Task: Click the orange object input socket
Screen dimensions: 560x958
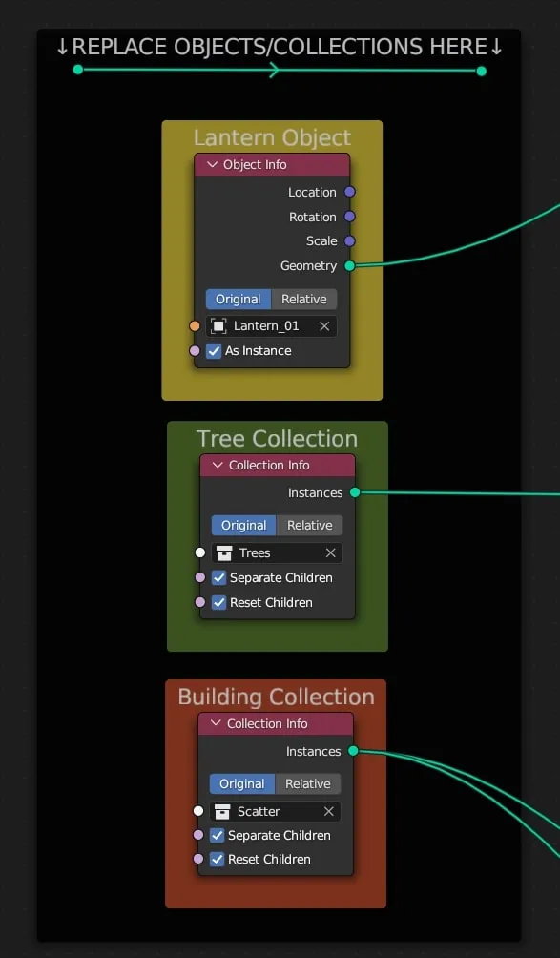Action: pos(195,326)
